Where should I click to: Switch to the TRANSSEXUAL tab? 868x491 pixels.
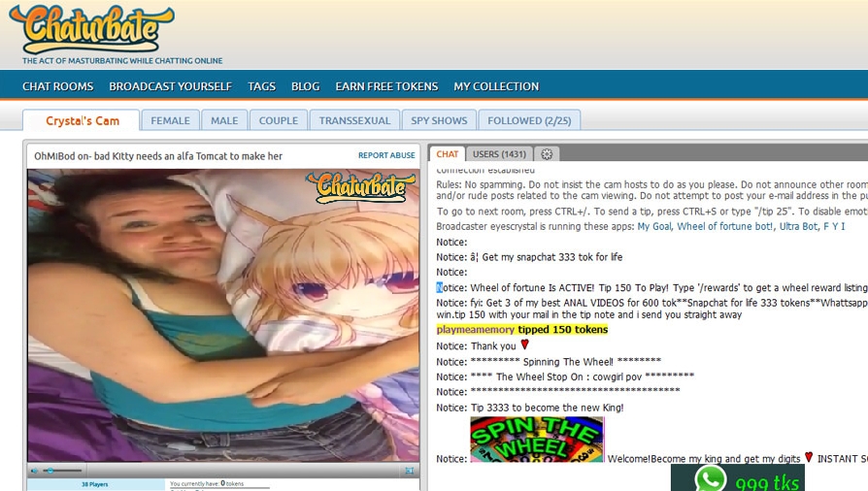pyautogui.click(x=354, y=120)
